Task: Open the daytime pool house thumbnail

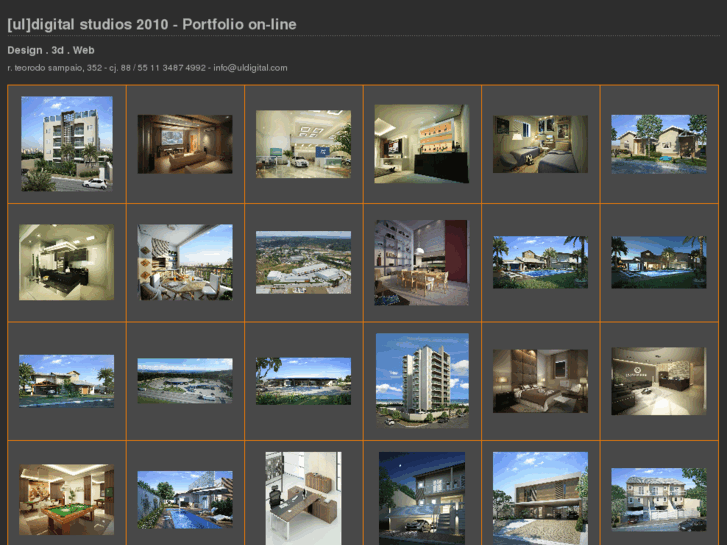Action: tap(540, 263)
